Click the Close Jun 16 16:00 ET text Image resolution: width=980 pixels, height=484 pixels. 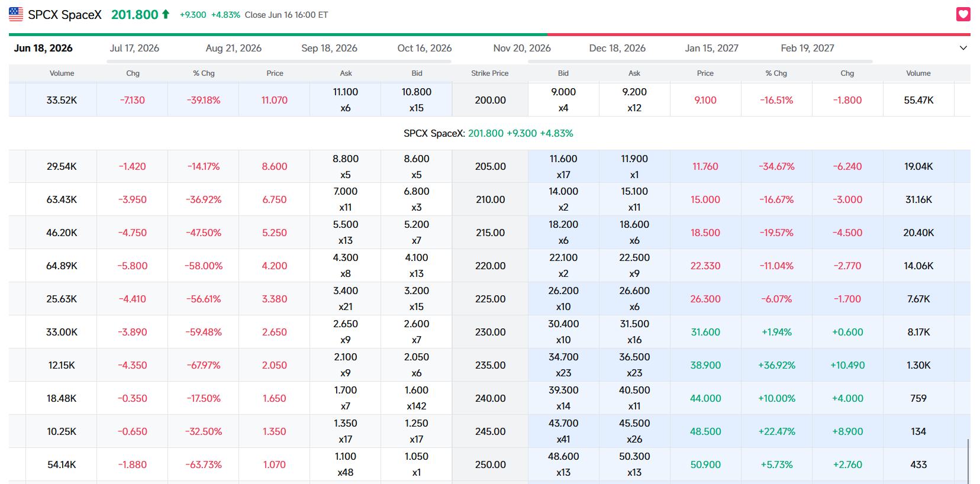(x=286, y=15)
